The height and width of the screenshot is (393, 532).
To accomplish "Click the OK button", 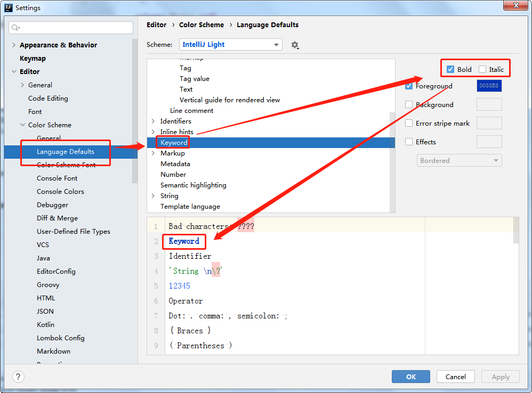I will [x=411, y=376].
